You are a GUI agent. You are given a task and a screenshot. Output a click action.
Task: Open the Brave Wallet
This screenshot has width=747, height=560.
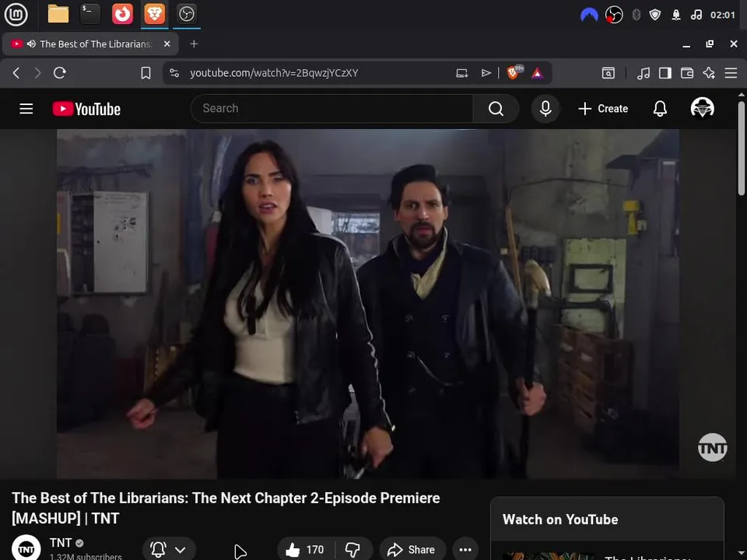coord(687,73)
